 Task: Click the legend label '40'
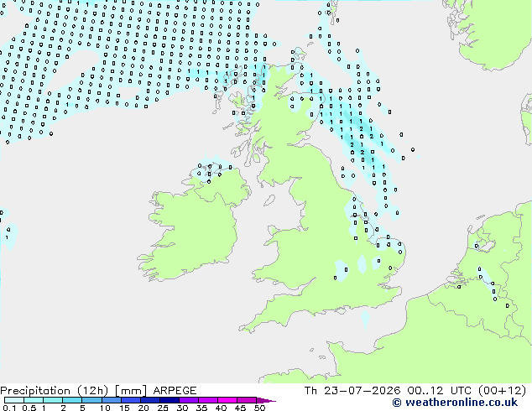(221, 408)
